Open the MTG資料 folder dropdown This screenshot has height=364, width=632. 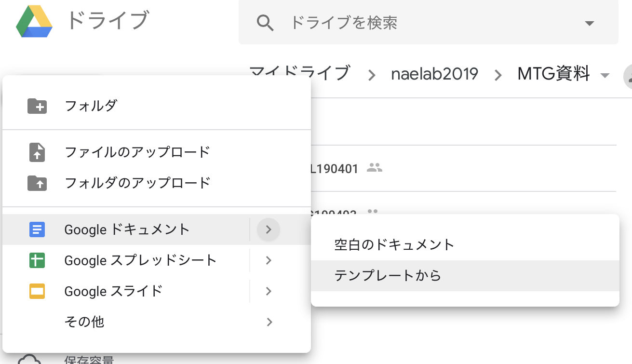605,75
